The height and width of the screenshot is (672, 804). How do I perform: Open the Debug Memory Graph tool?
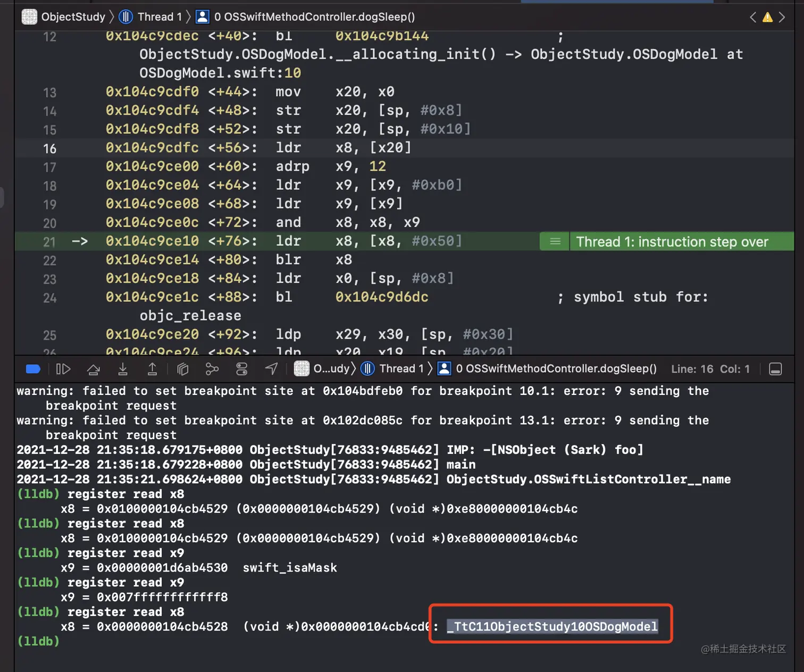tap(212, 369)
